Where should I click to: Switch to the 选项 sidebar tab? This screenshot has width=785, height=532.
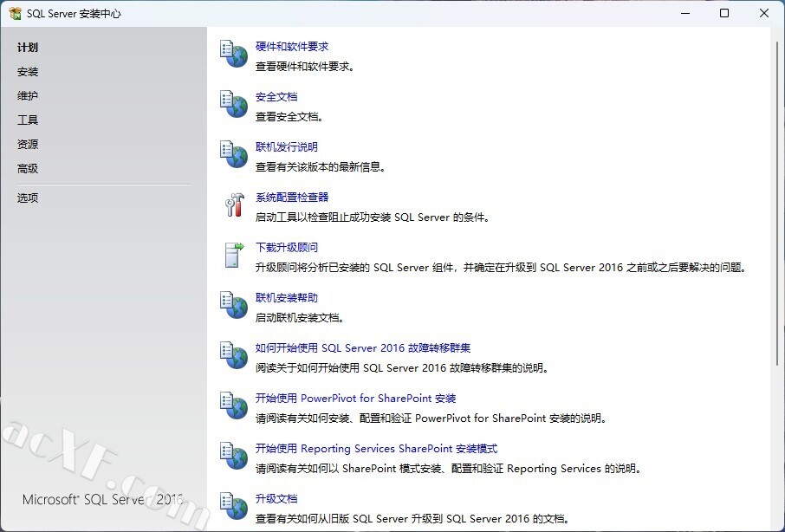pos(28,198)
